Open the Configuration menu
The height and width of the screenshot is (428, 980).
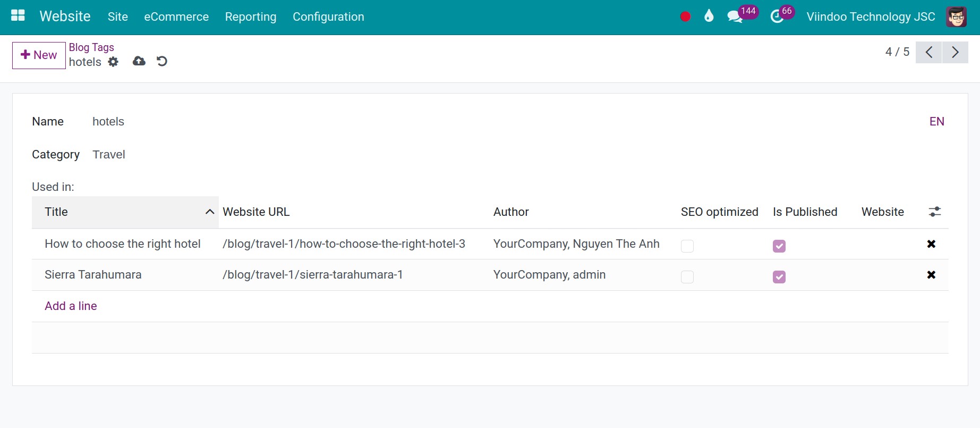pyautogui.click(x=328, y=16)
